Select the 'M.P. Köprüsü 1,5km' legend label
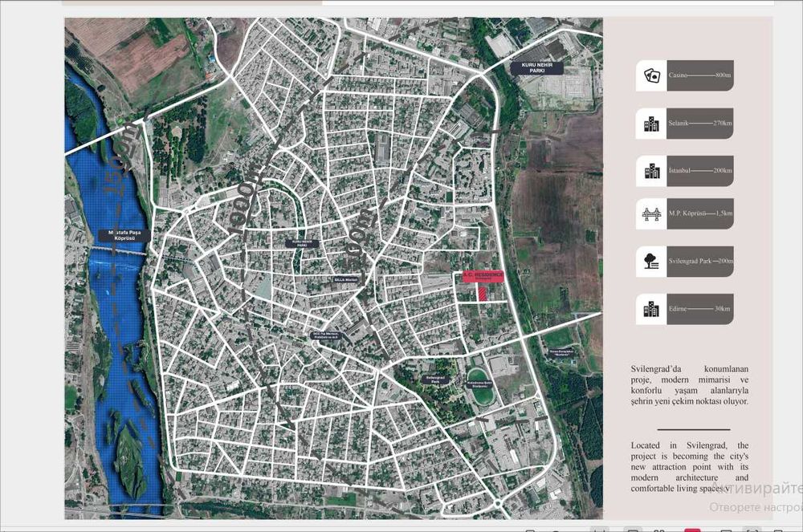The image size is (803, 532). coord(700,213)
